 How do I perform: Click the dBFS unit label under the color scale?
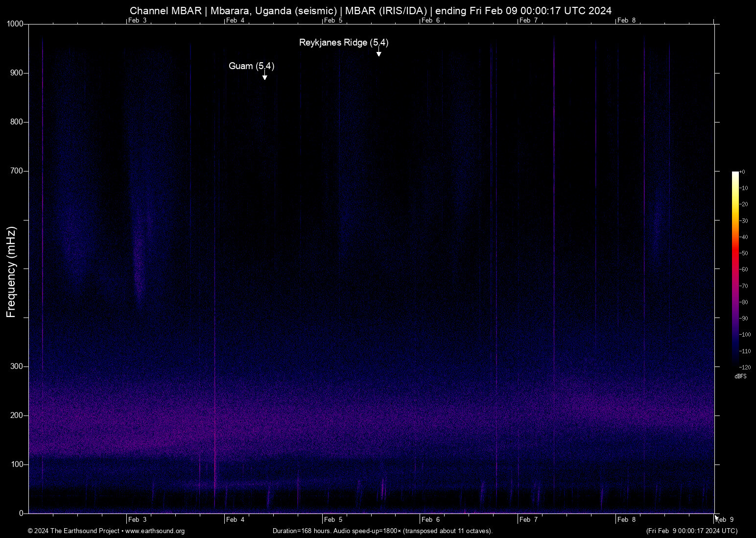(x=740, y=376)
